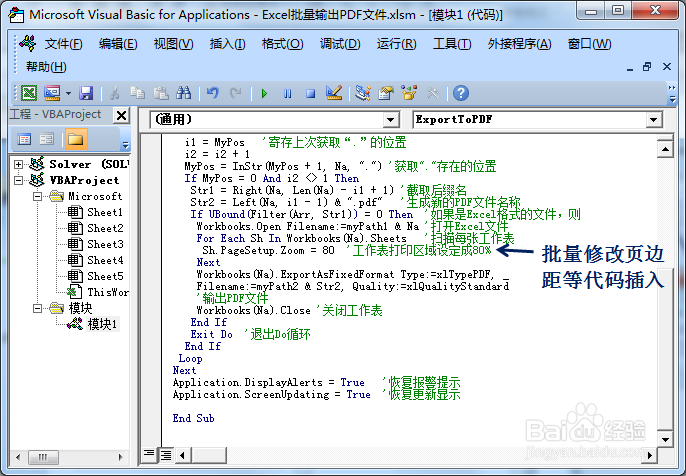Click code editor scroll down arrow
This screenshot has width=686, height=476.
665,439
